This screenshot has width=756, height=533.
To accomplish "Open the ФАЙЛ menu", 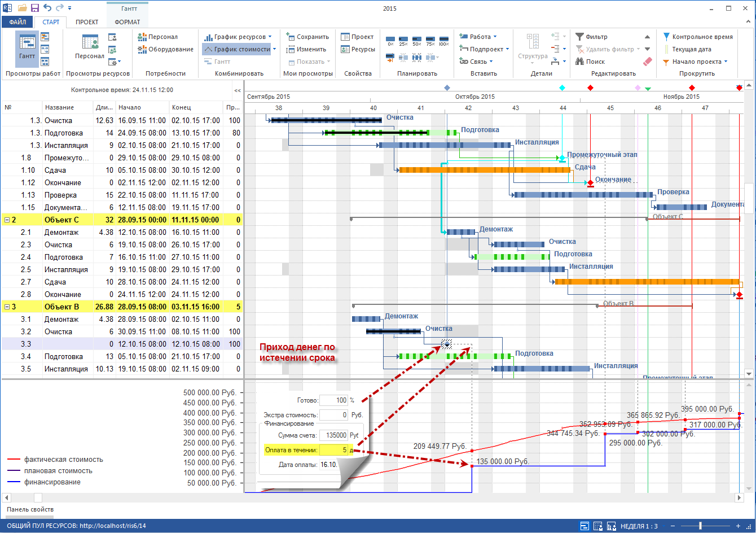I will pyautogui.click(x=17, y=22).
